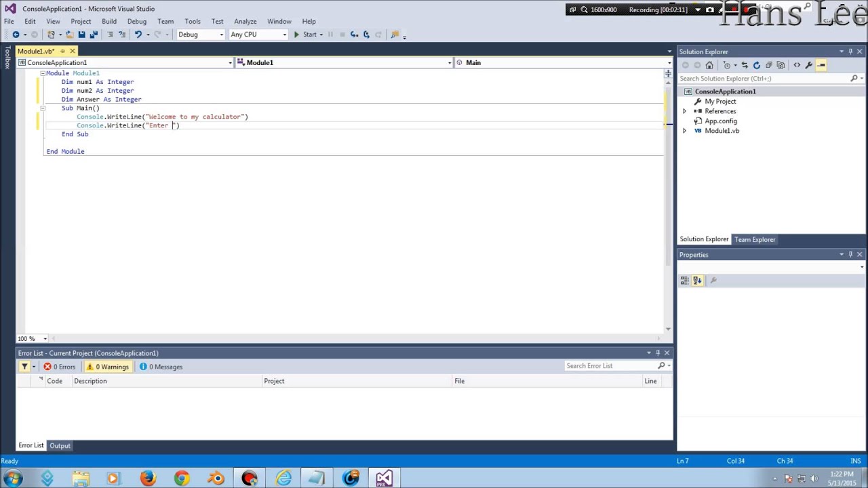The height and width of the screenshot is (488, 868).
Task: Switch to Team Explorer tab
Action: tap(755, 239)
